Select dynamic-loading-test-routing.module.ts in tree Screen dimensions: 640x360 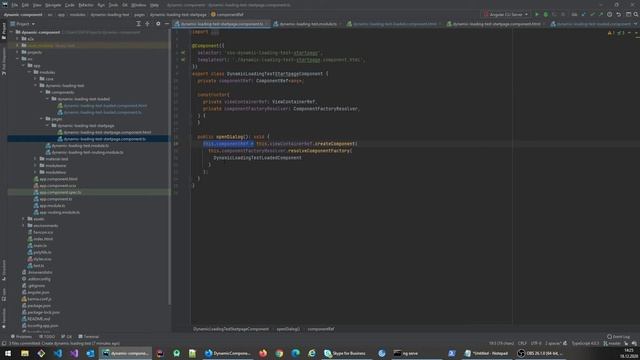(84, 152)
